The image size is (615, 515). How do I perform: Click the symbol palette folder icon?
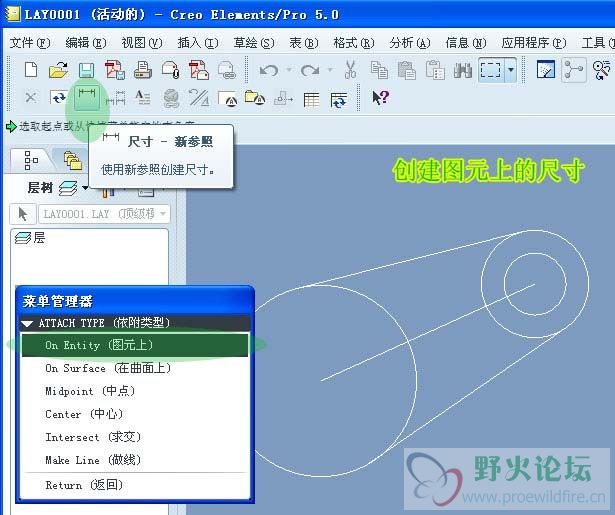pyautogui.click(x=255, y=98)
